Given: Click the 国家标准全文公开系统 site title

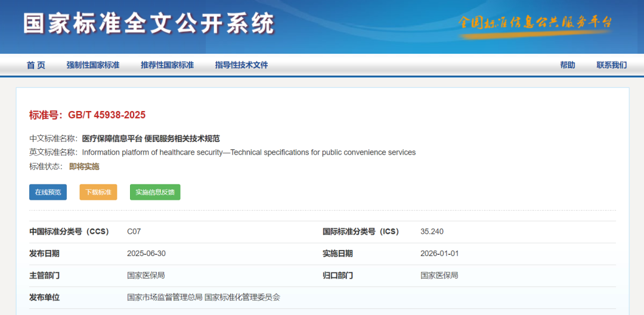Looking at the screenshot, I should [x=148, y=24].
